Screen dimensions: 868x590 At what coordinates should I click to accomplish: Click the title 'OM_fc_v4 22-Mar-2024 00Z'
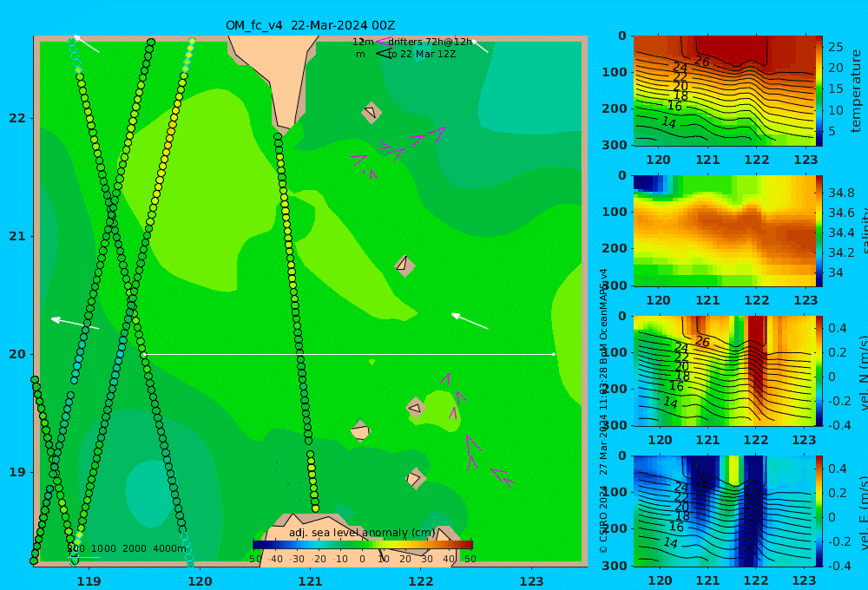(310, 25)
